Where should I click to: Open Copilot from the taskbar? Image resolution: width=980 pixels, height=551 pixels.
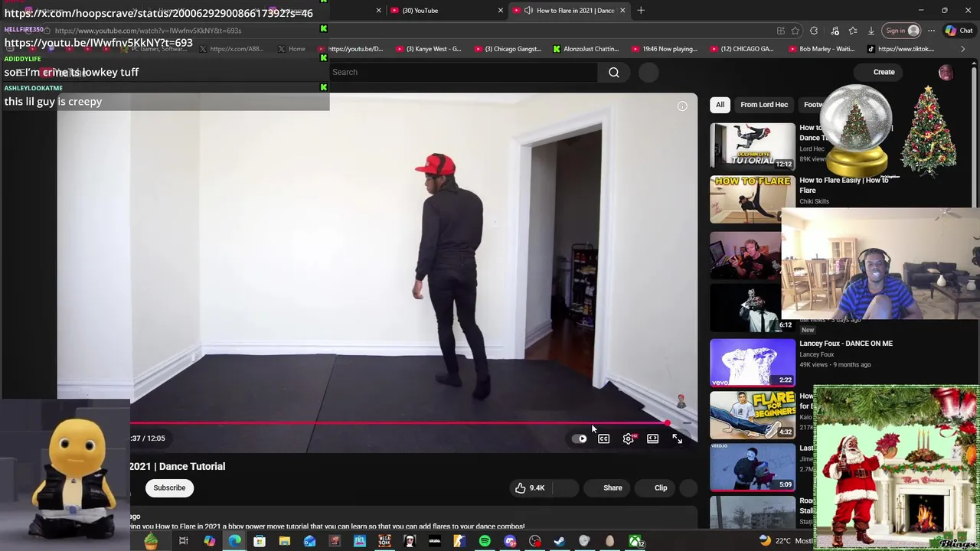click(209, 542)
